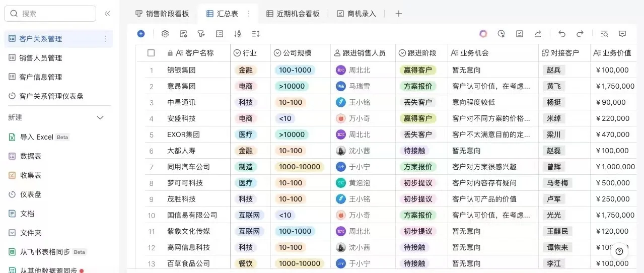Click the 赢得客户 tag for 锦银集团
The height and width of the screenshot is (273, 644).
point(418,70)
